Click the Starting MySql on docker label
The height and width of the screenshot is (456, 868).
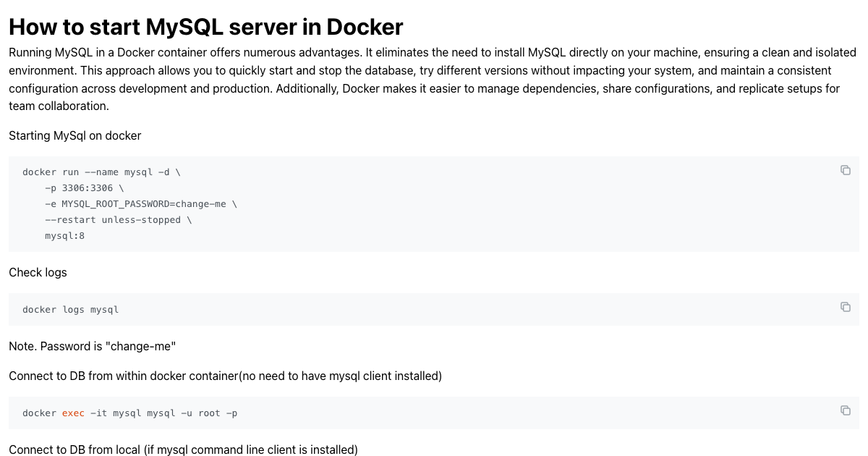point(75,135)
